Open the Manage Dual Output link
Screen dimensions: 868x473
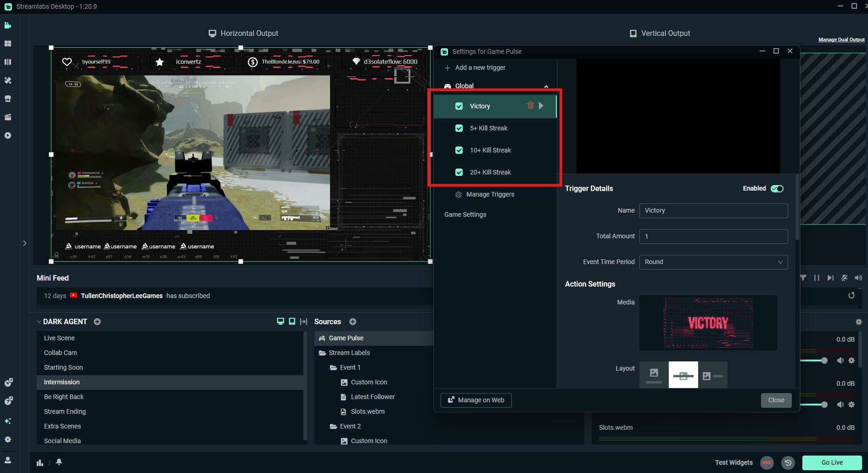(x=841, y=39)
